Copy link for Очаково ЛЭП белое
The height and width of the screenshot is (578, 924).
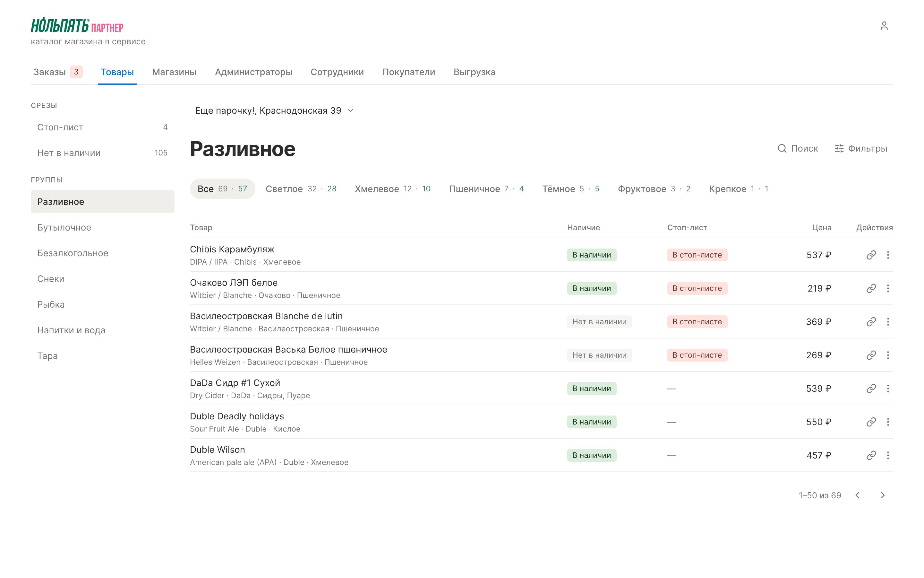pos(871,288)
